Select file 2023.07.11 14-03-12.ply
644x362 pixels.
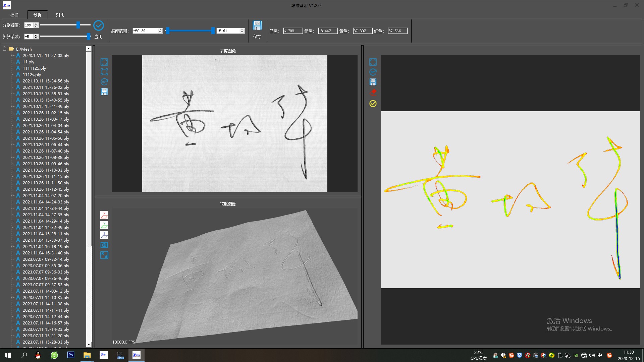pos(46,291)
